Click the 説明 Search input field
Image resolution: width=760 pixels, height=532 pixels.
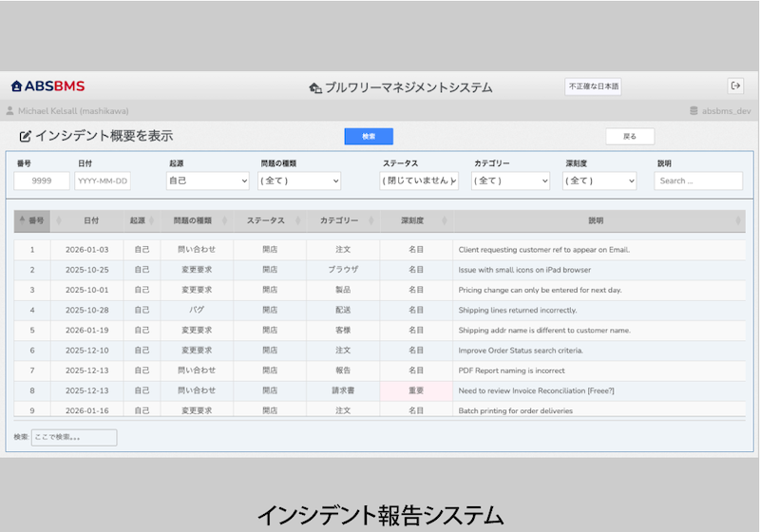pos(698,180)
